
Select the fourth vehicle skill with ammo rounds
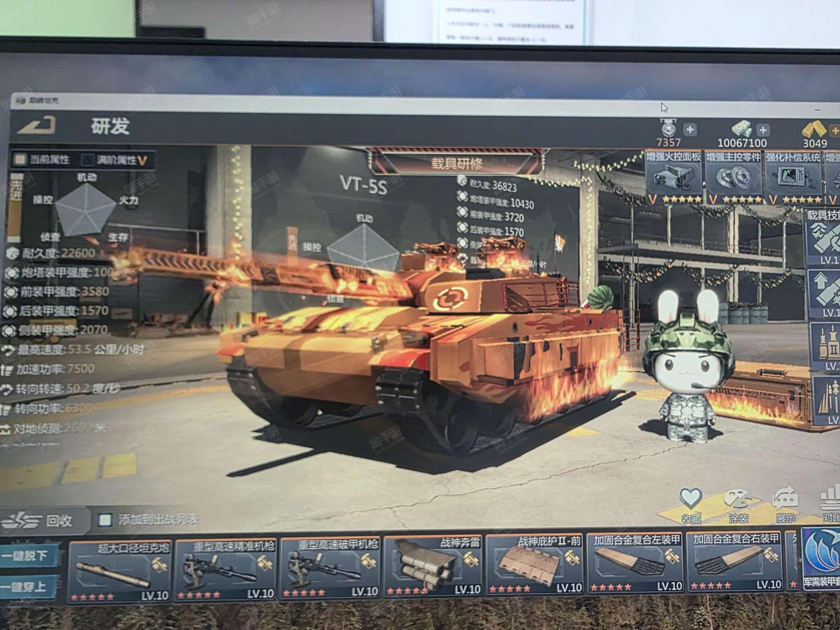click(x=827, y=401)
